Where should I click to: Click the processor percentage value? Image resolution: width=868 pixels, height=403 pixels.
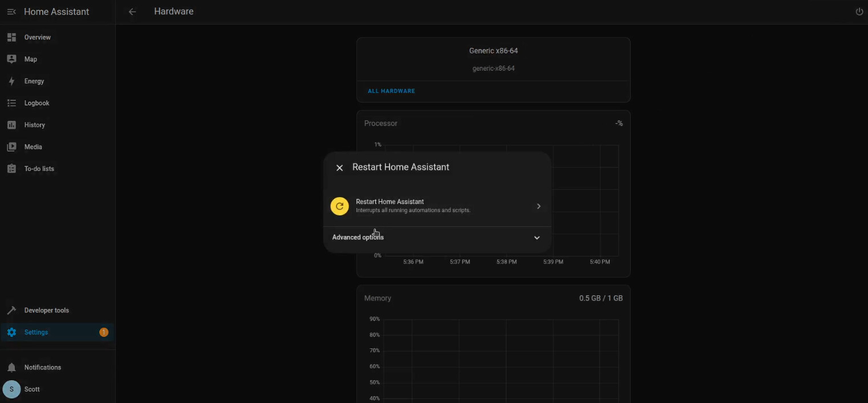(619, 123)
